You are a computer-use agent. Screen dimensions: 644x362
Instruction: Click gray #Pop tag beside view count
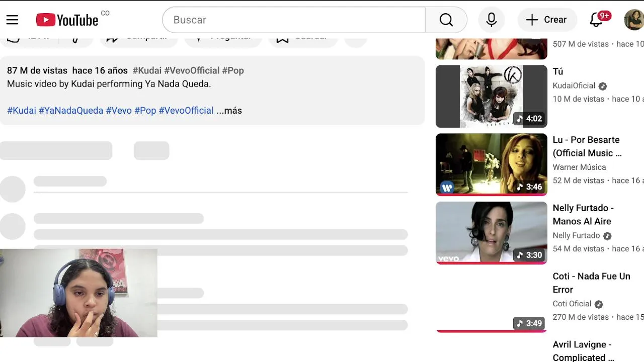point(233,70)
